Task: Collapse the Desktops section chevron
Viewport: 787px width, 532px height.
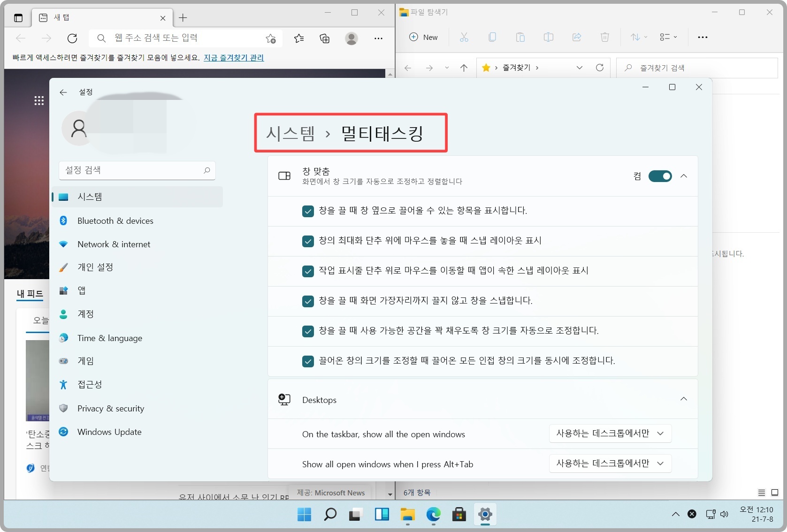Action: coord(684,399)
